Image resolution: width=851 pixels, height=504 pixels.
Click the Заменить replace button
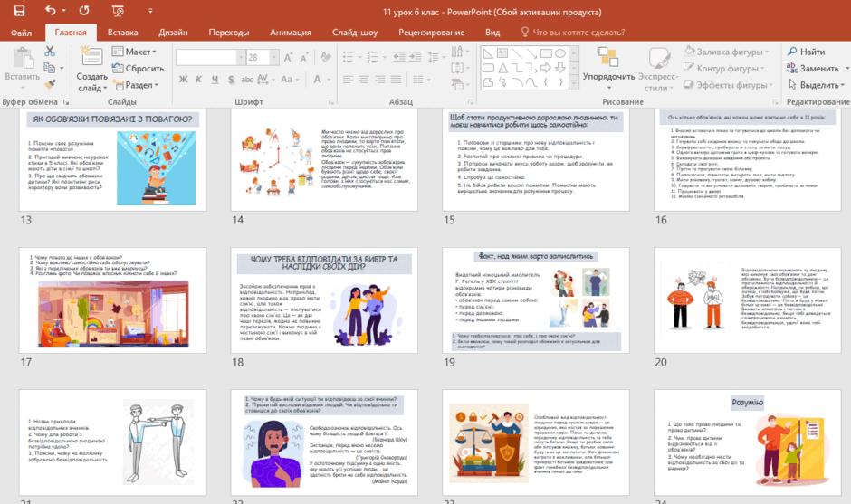pos(812,69)
